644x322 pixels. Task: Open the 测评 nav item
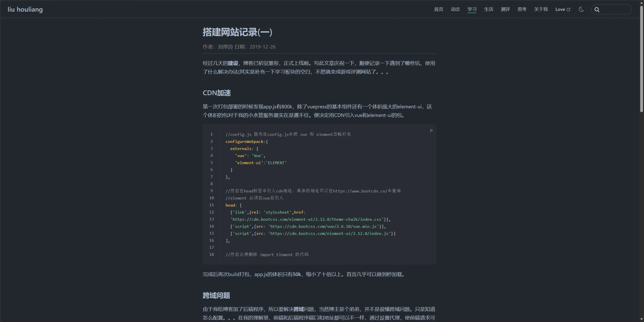click(505, 9)
